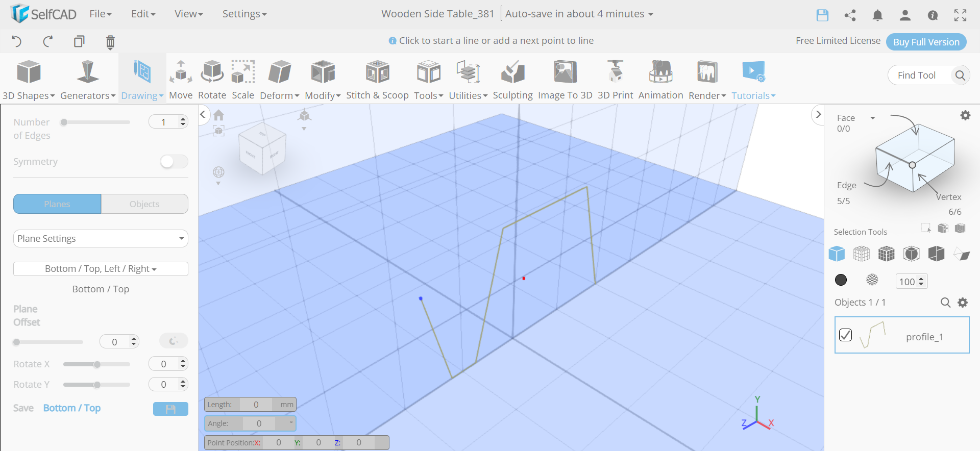Open the Modify tool menu

[x=323, y=80]
